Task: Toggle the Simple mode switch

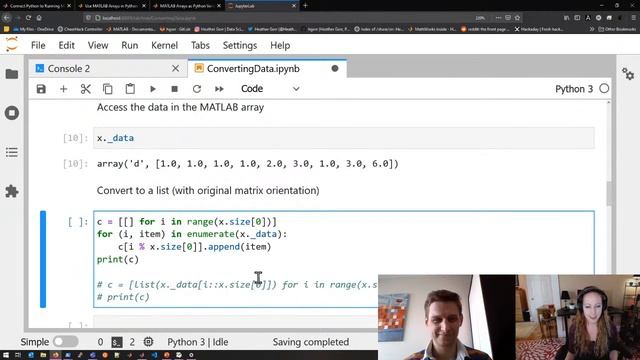Action: (65, 342)
